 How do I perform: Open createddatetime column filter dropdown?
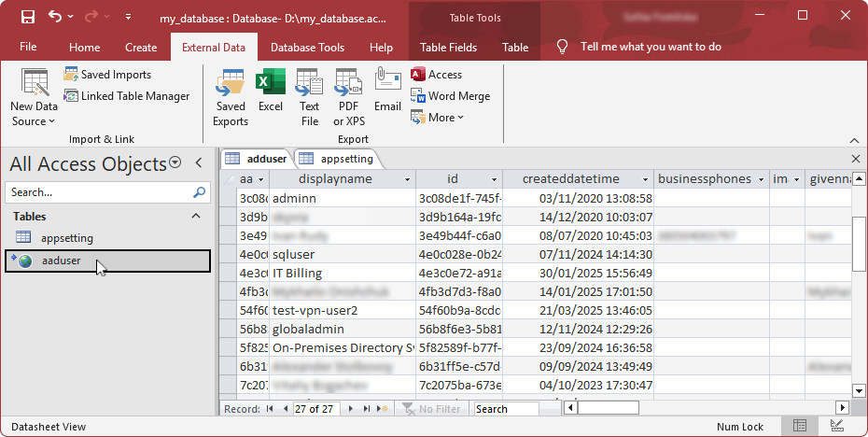[646, 179]
